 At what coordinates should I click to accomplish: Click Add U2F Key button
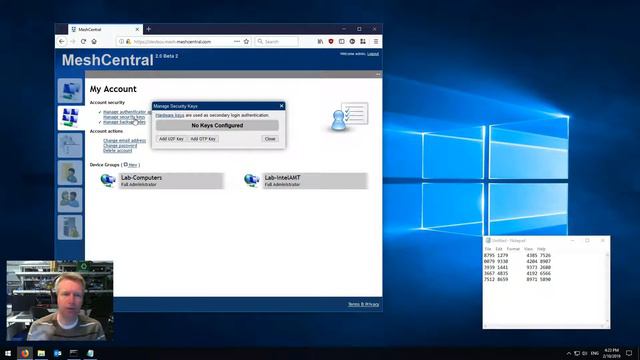tap(171, 139)
